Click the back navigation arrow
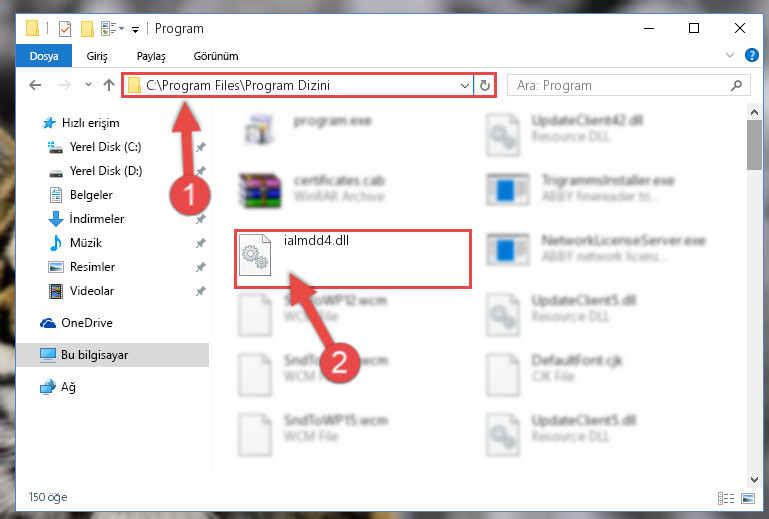Screen dimensions: 769x519 pos(35,85)
